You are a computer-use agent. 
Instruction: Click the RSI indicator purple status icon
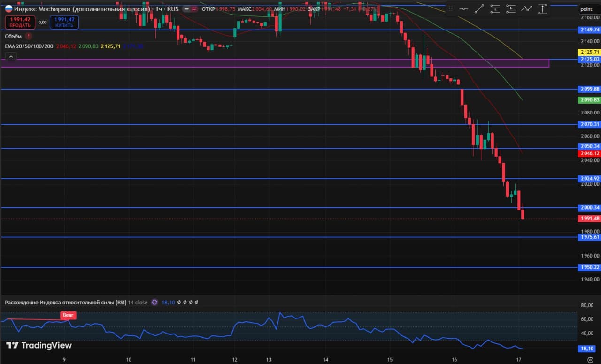pyautogui.click(x=154, y=303)
